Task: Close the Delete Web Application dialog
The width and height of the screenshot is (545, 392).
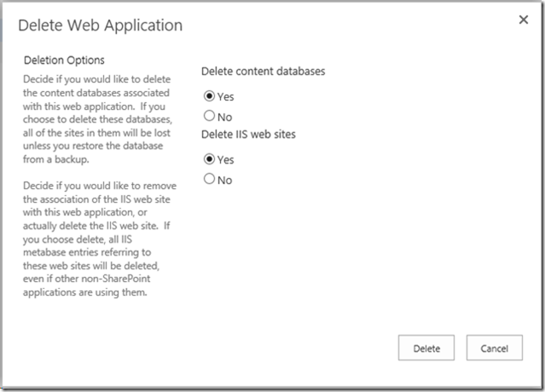Action: pyautogui.click(x=524, y=20)
